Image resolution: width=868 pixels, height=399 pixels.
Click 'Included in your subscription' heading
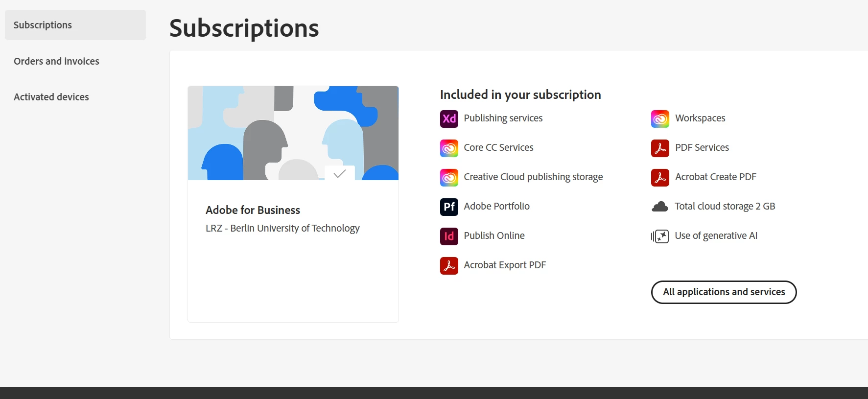tap(520, 94)
